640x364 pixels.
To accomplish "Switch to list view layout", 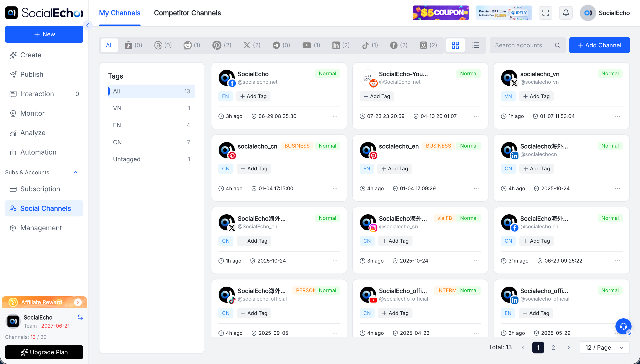I will click(x=475, y=45).
